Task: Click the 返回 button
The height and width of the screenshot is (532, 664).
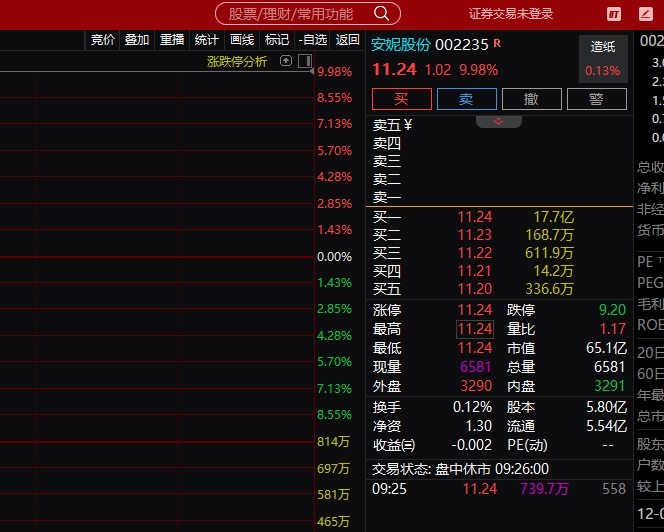Action: (x=348, y=40)
